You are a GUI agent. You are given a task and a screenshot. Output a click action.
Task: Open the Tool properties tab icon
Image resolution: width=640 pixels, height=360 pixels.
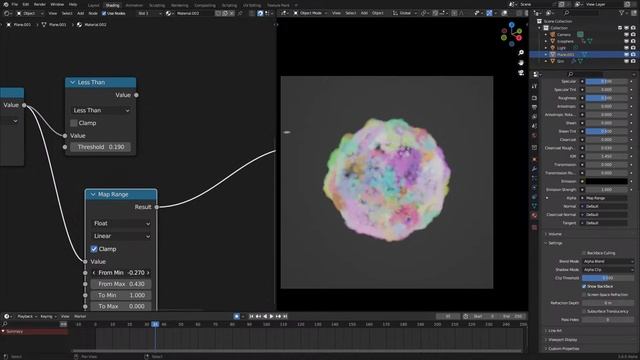coord(534,87)
